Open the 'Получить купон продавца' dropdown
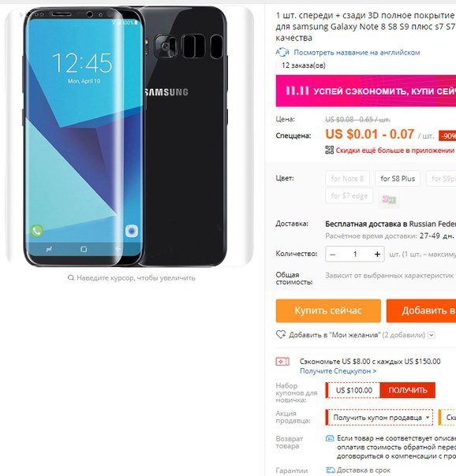Image resolution: width=456 pixels, height=476 pixels. [379, 418]
